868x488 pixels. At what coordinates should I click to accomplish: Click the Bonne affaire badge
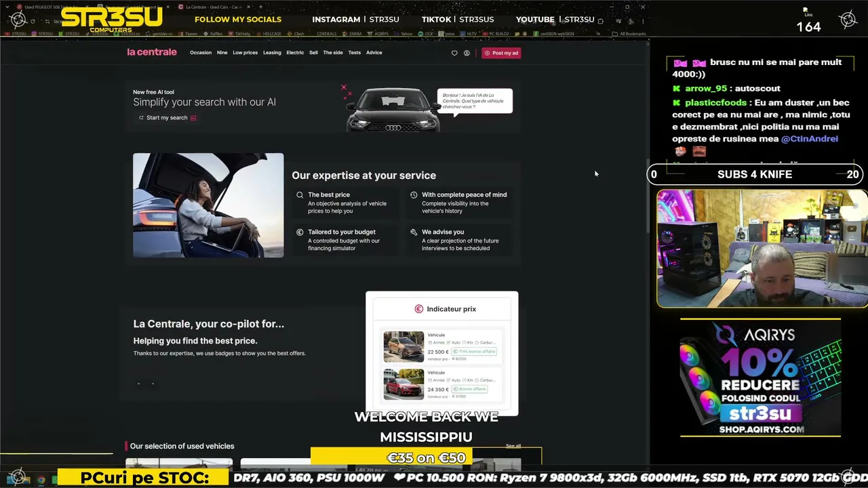[469, 389]
